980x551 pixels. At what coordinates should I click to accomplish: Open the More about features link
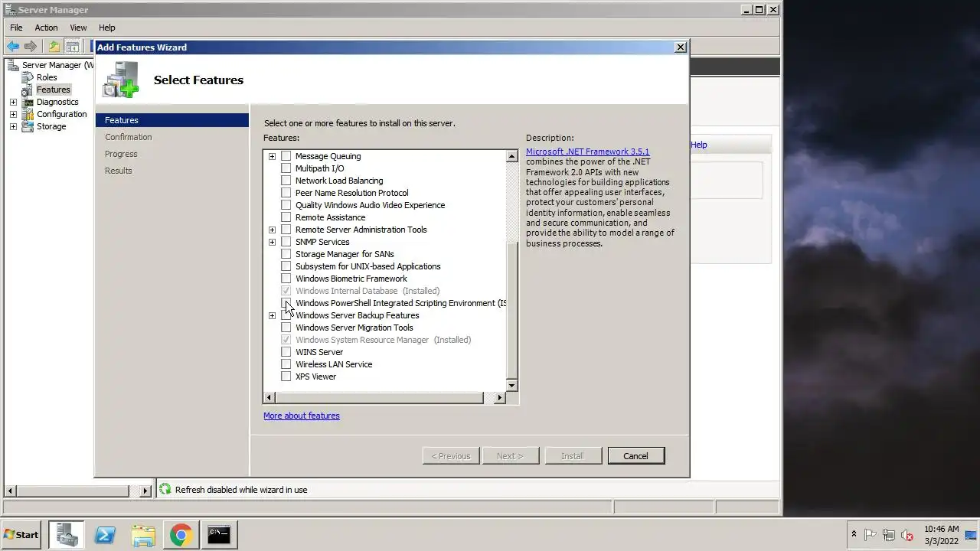pyautogui.click(x=302, y=416)
